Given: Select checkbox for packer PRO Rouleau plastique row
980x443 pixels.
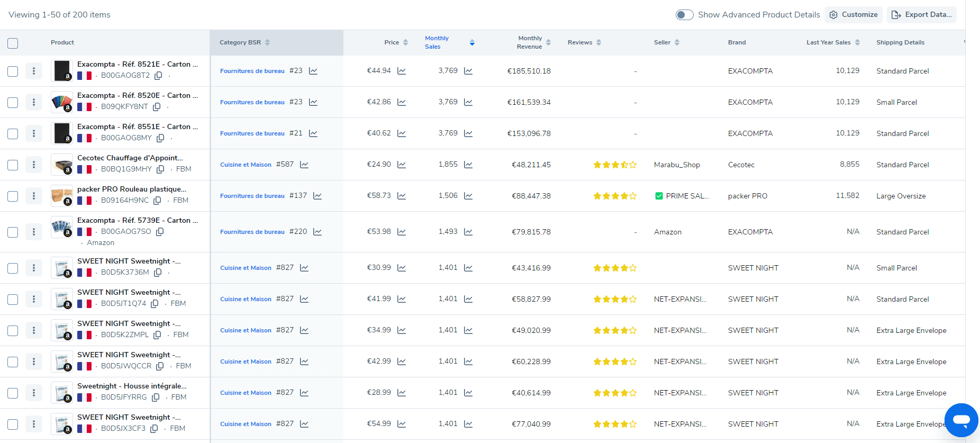Looking at the screenshot, I should (13, 196).
